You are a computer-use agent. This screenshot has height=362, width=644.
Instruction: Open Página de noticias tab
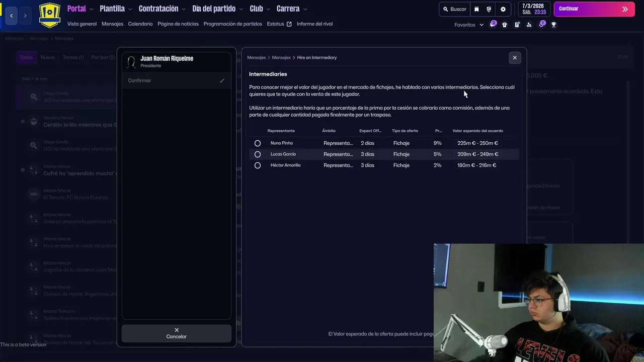pos(178,24)
